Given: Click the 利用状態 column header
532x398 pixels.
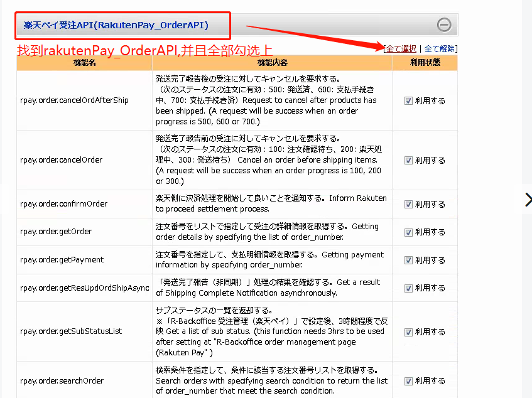Looking at the screenshot, I should [425, 63].
